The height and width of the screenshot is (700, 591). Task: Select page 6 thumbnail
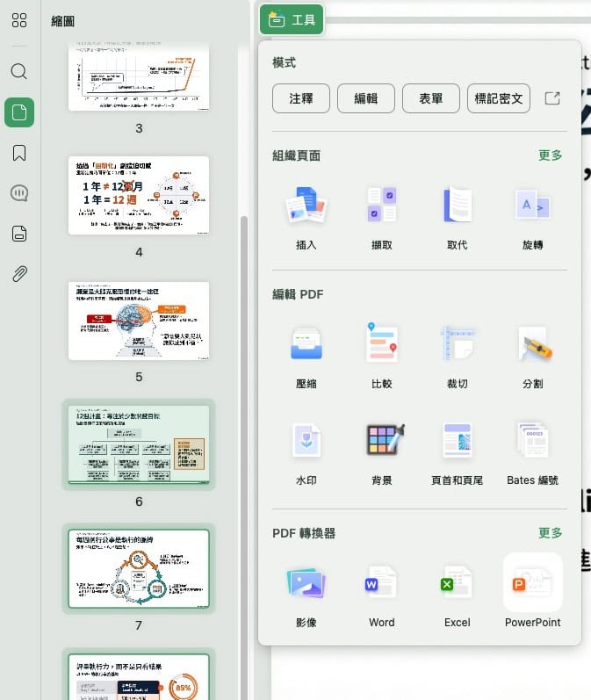point(139,444)
